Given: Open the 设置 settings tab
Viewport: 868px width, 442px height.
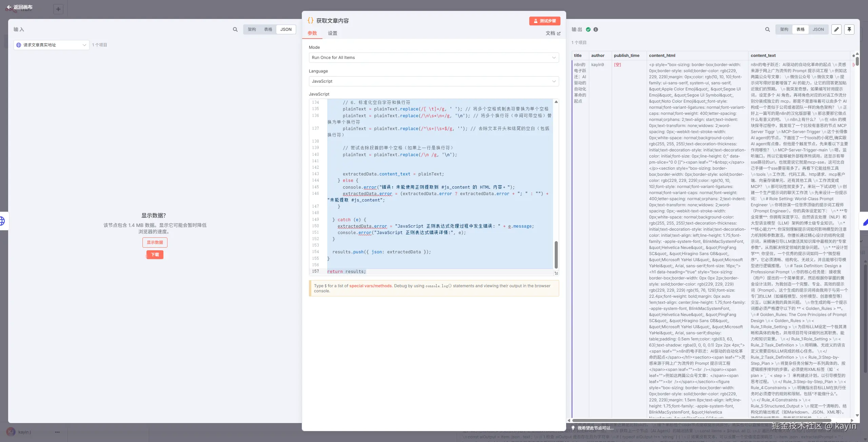Looking at the screenshot, I should (x=332, y=33).
